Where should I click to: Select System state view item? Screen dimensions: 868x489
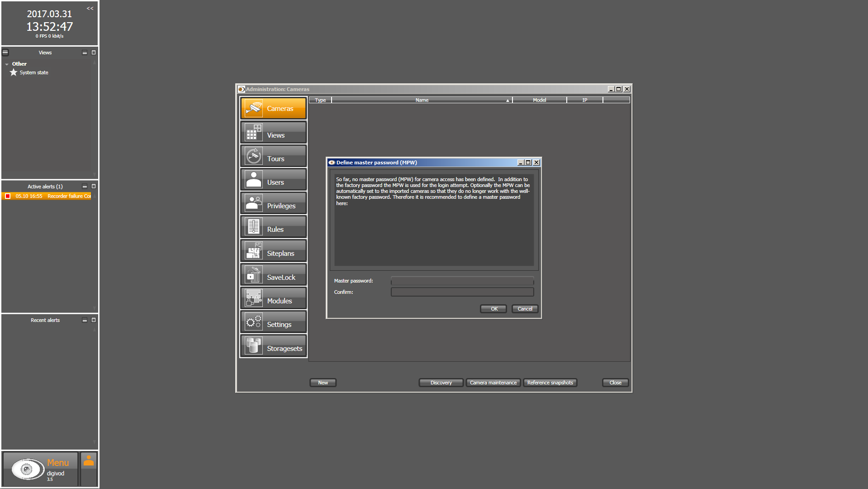(x=34, y=72)
